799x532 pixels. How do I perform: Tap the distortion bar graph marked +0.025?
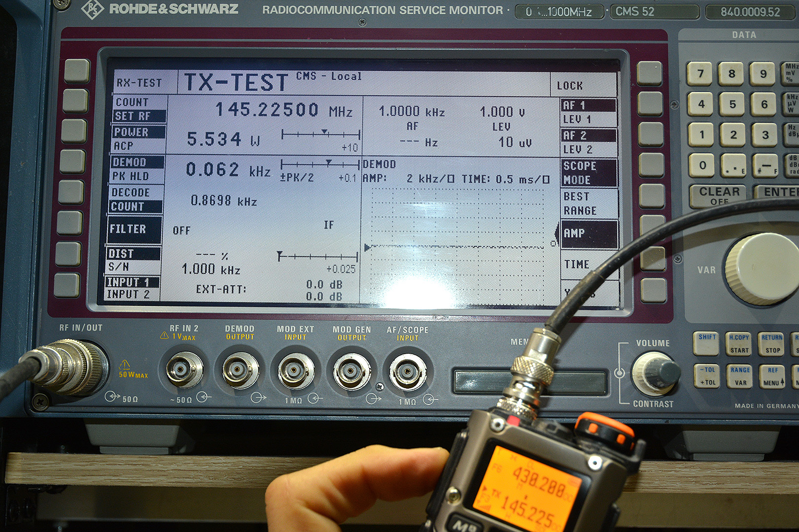pyautogui.click(x=317, y=256)
